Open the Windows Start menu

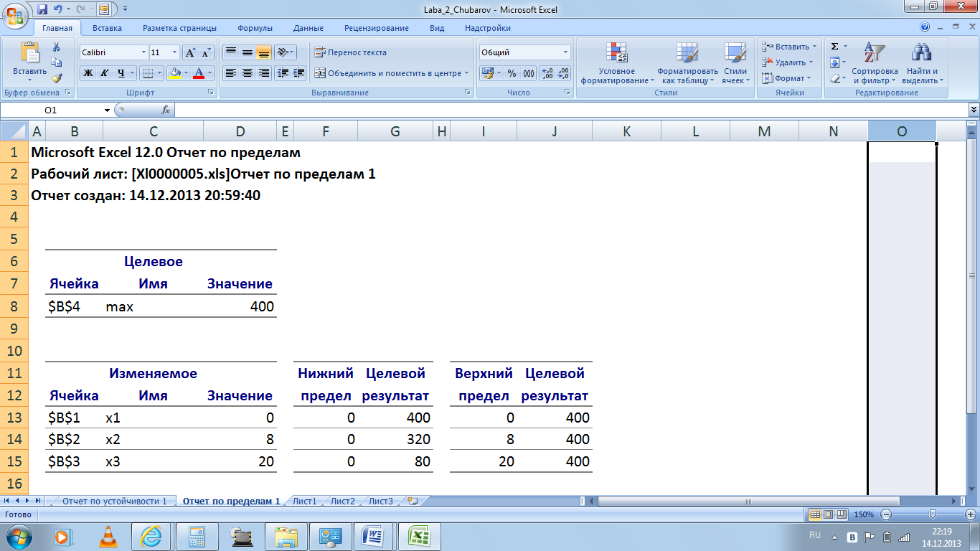tap(19, 536)
